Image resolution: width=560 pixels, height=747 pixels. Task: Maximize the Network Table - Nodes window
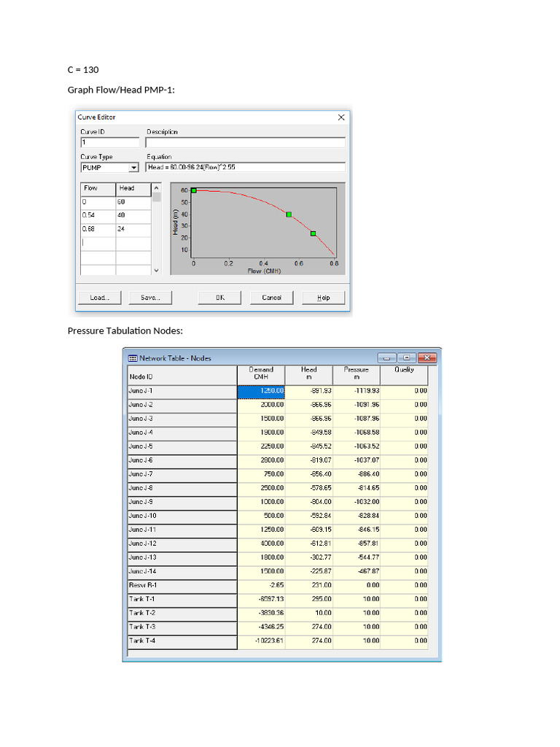click(407, 358)
